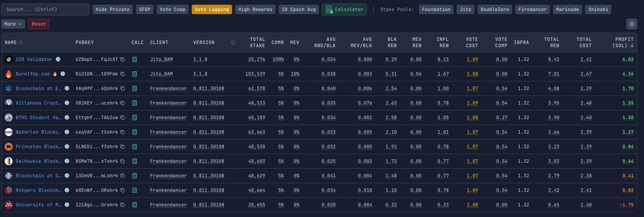This screenshot has width=644, height=217.
Task: Click Jito_BAM client in UZB Validator row
Action: click(162, 59)
